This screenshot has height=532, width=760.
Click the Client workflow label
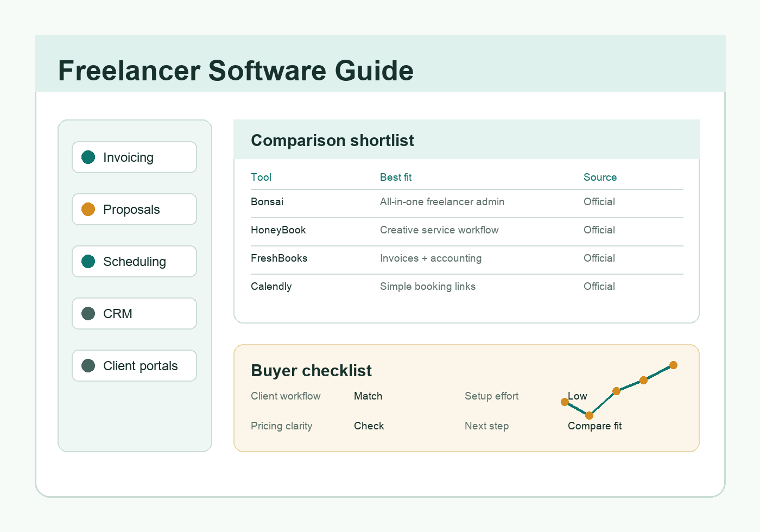pyautogui.click(x=286, y=396)
